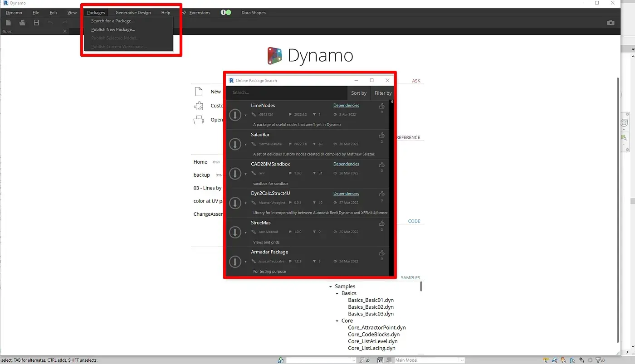
Task: Click the custom node puzzle icon
Action: (198, 106)
